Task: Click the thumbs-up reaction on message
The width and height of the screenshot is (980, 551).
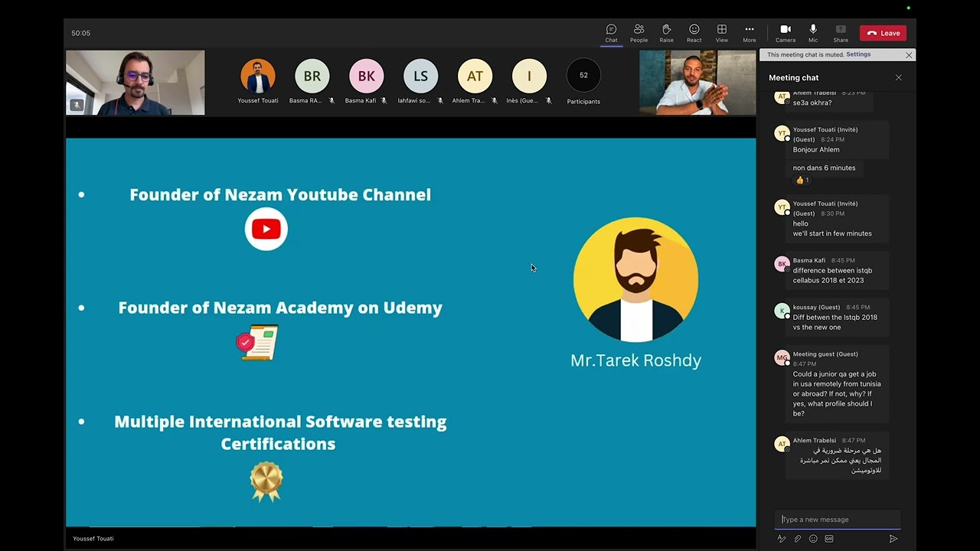Action: [x=802, y=181]
